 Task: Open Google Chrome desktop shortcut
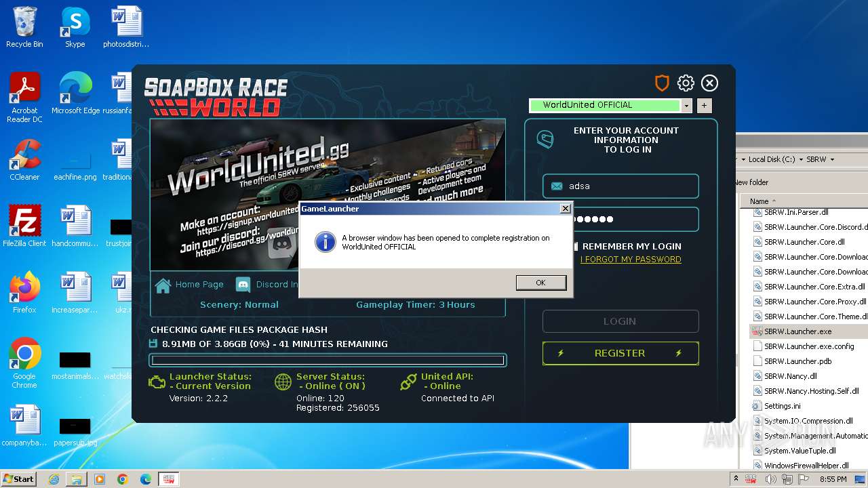coord(24,363)
